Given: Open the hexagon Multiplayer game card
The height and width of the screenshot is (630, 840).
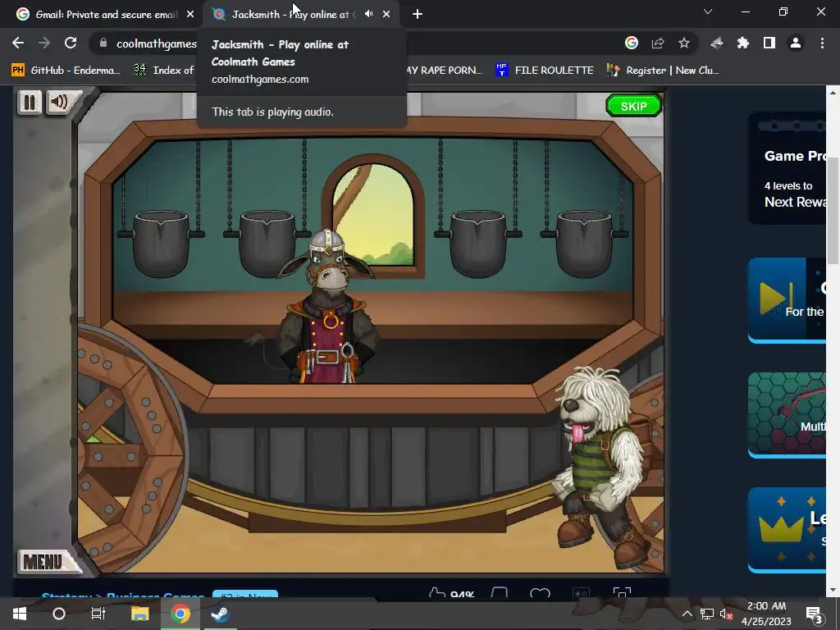Looking at the screenshot, I should 787,415.
